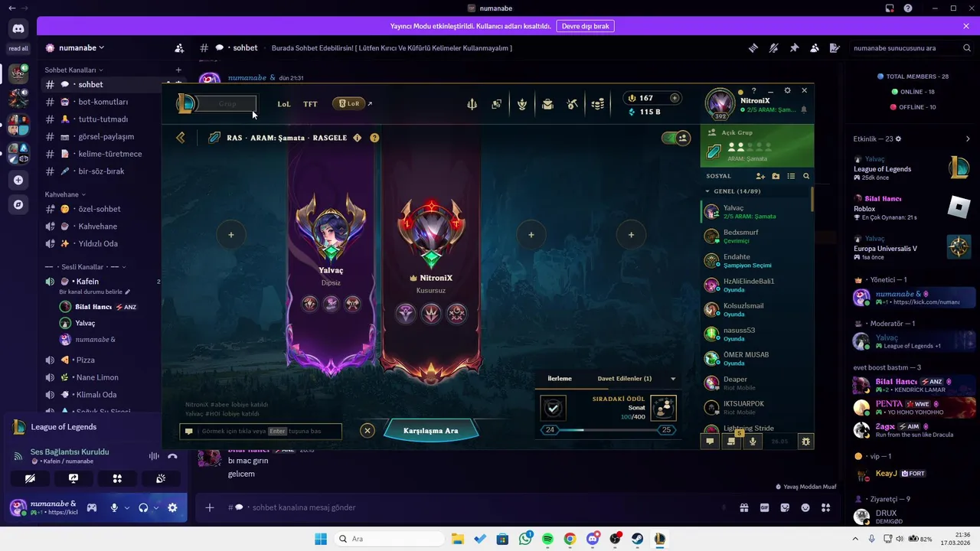Open Discord soundboard button
980x551 pixels.
pyautogui.click(x=161, y=478)
